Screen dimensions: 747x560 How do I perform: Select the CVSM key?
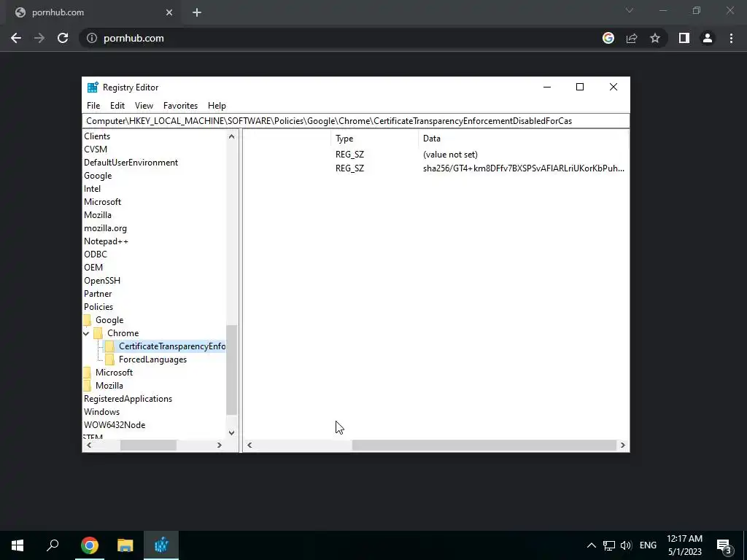pos(96,149)
